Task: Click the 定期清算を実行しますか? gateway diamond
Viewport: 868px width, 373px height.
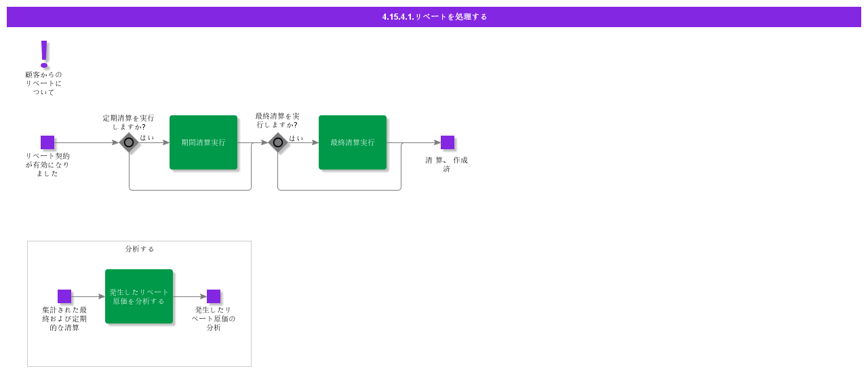Action: 129,142
